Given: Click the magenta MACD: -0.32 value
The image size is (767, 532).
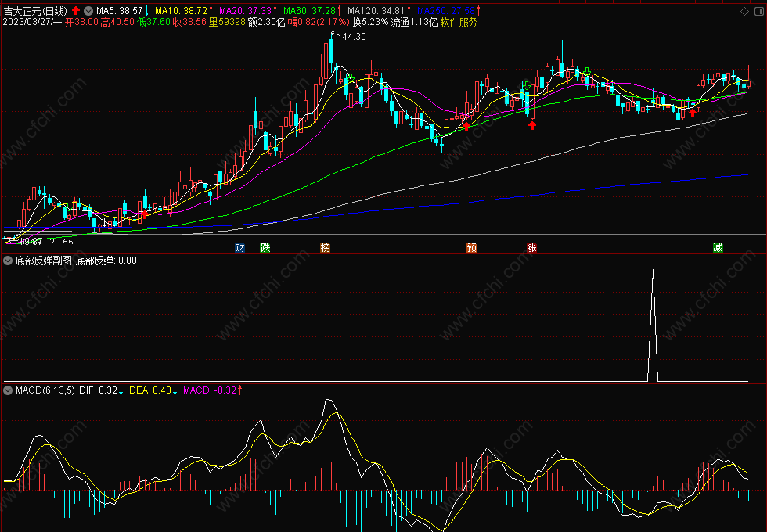Looking at the screenshot, I should [x=210, y=390].
